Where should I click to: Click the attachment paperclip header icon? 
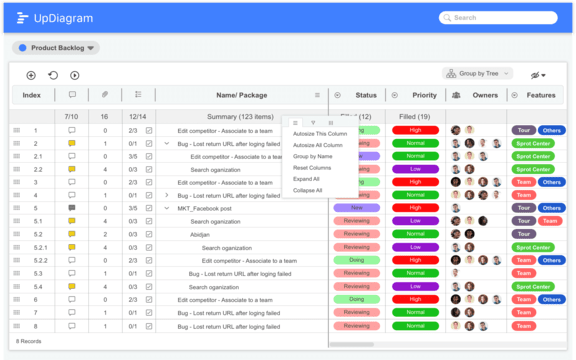coord(105,95)
